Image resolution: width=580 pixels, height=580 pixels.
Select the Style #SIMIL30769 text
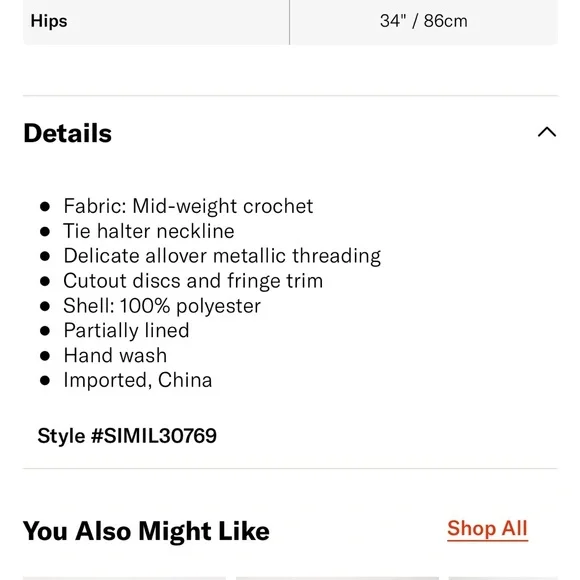point(127,435)
